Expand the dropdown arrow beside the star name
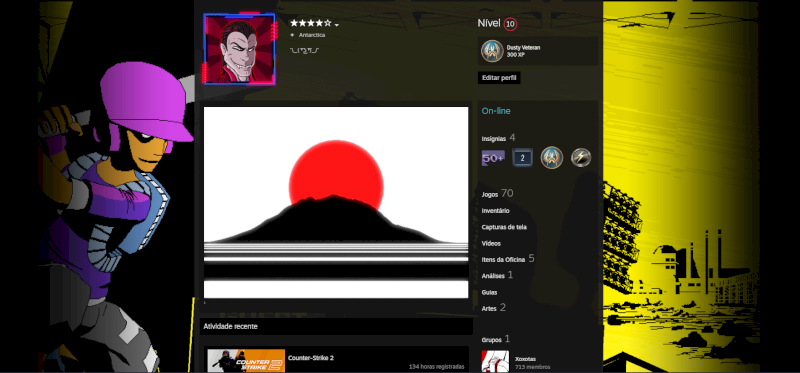This screenshot has width=800, height=373. [x=337, y=24]
